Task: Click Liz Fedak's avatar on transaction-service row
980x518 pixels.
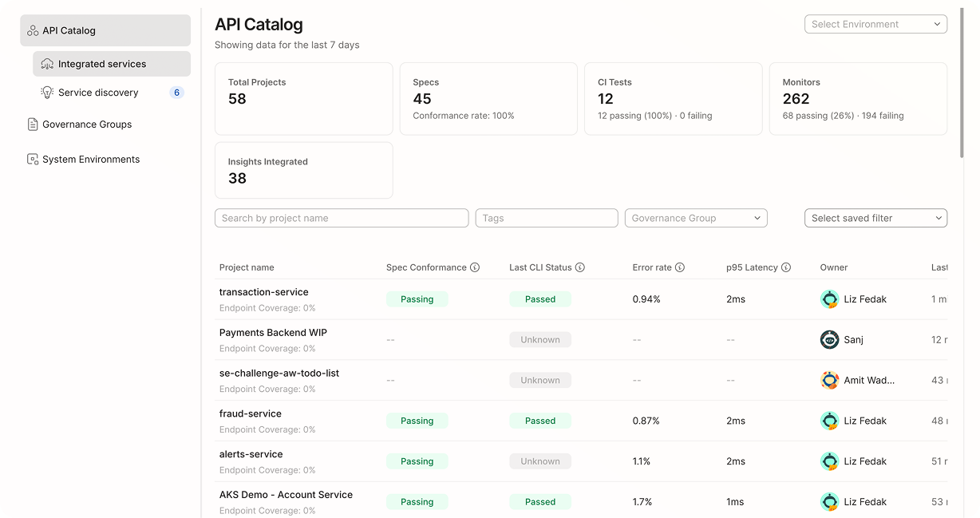Action: [x=829, y=299]
